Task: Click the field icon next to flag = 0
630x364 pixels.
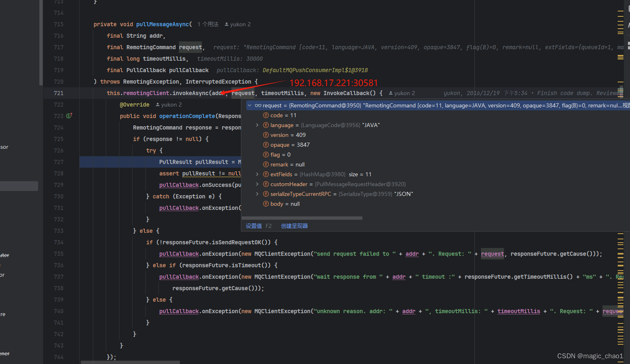Action: pos(266,155)
